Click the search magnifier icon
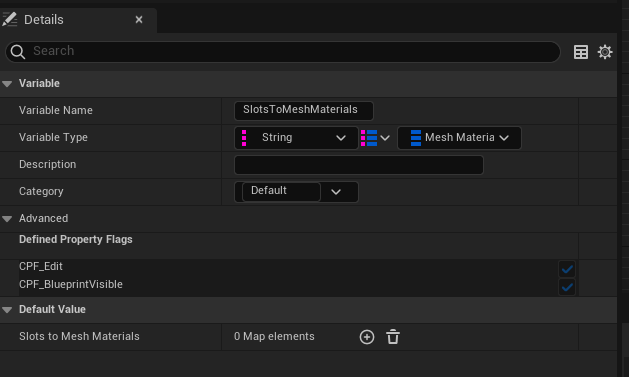Screen dimensions: 629x377 [x=18, y=52]
